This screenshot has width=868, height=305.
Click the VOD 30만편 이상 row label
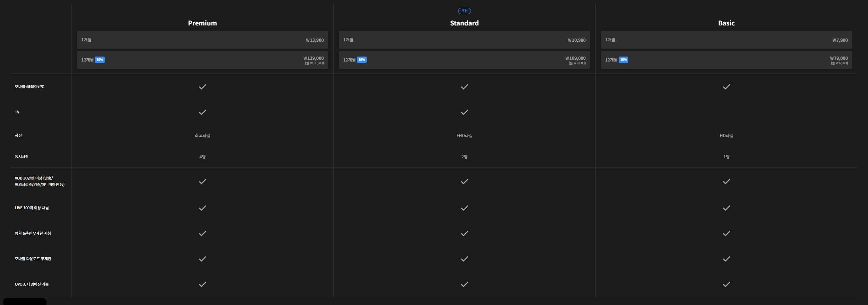coord(40,181)
